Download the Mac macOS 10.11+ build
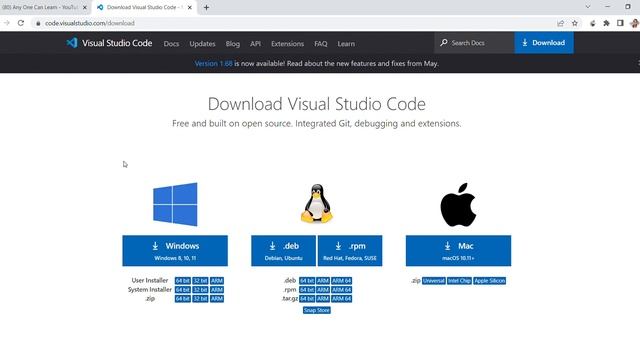Screen dimensions: 640x360 tap(458, 251)
